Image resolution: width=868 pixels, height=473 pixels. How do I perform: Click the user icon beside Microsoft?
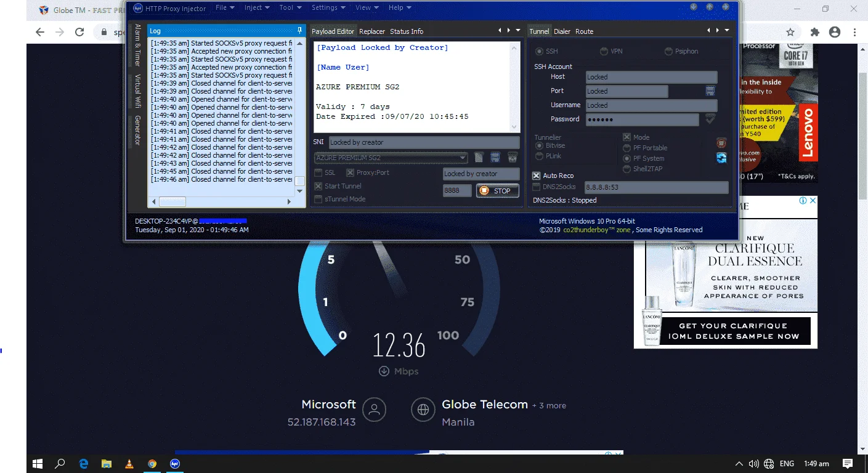374,410
